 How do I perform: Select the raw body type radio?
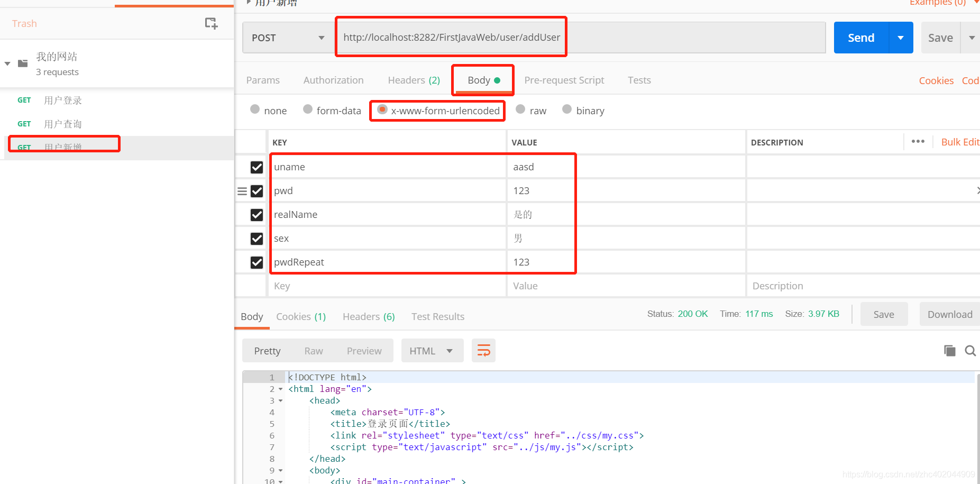point(521,109)
